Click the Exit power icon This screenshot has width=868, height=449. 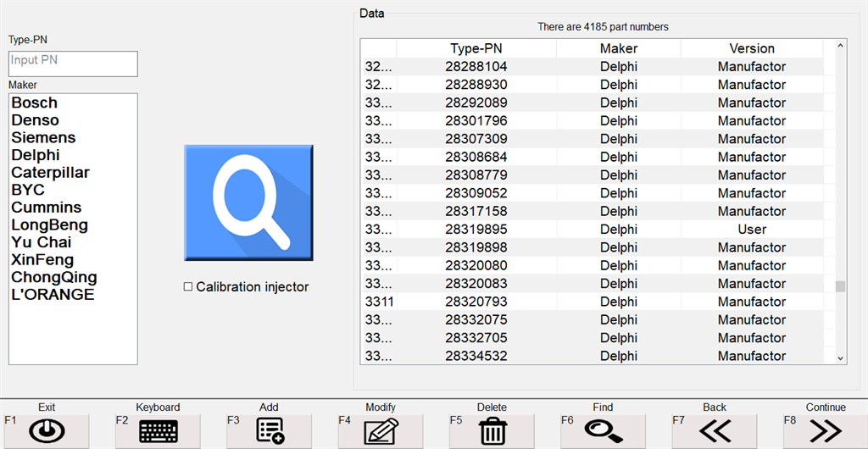click(47, 430)
